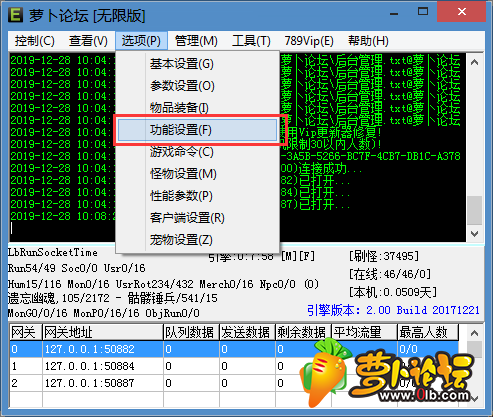
Task: Click the 网关地址 column header
Action: [103, 332]
